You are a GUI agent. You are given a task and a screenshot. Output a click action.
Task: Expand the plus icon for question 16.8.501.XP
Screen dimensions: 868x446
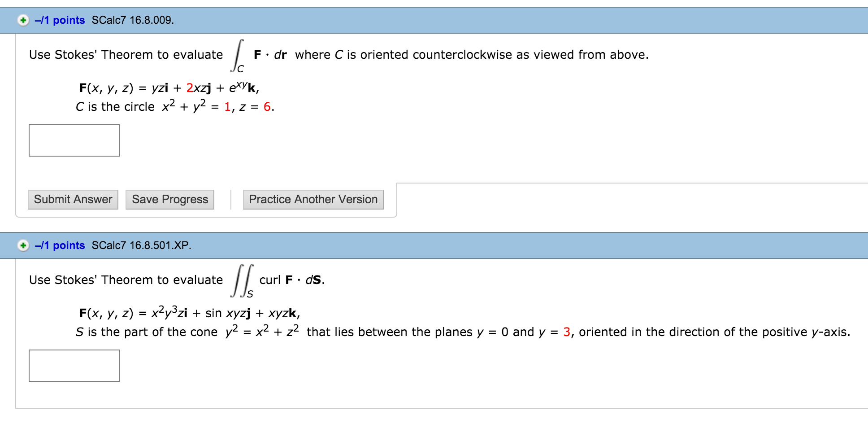(23, 245)
